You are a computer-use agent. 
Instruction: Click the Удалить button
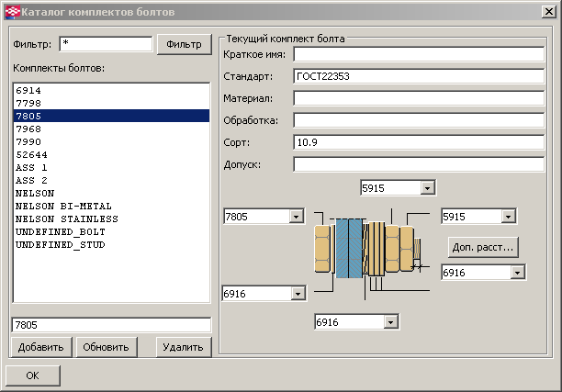tap(184, 347)
